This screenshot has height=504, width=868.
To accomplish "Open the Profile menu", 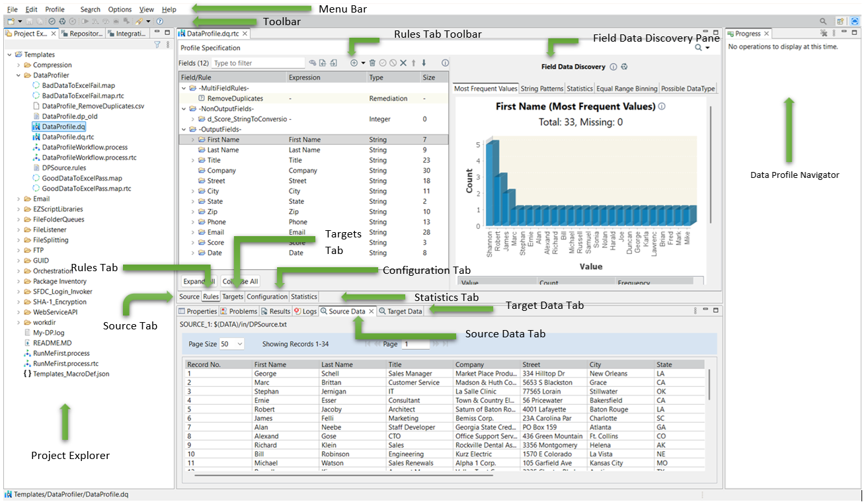I will tap(55, 9).
